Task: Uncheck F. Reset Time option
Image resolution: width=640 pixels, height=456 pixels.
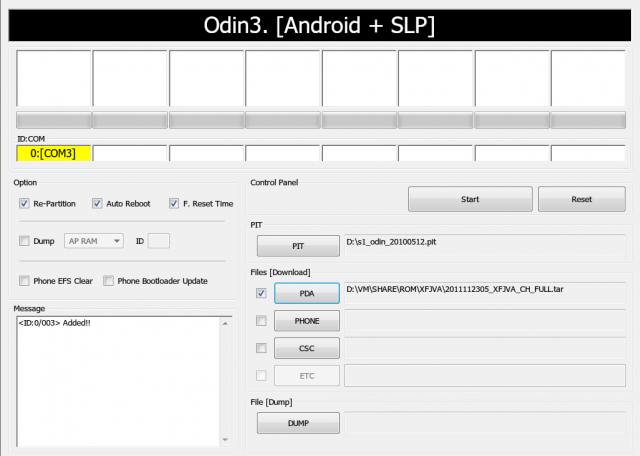Action: [174, 203]
